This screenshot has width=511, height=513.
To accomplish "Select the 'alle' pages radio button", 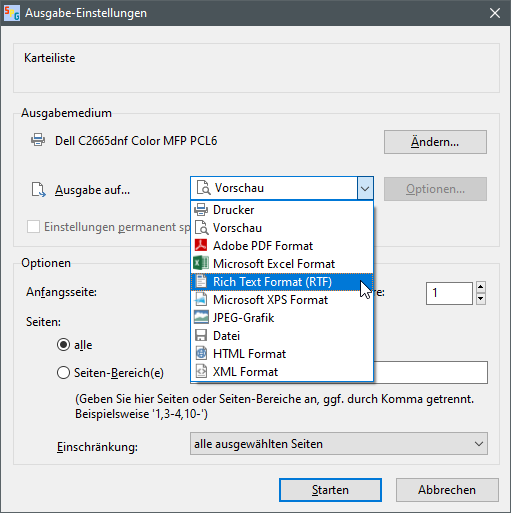I will pos(63,345).
